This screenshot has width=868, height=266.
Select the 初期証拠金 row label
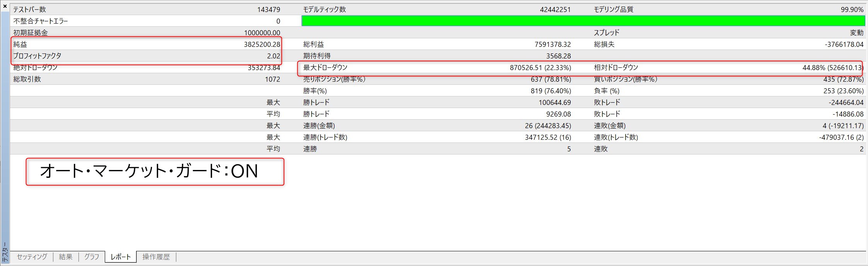pyautogui.click(x=31, y=33)
